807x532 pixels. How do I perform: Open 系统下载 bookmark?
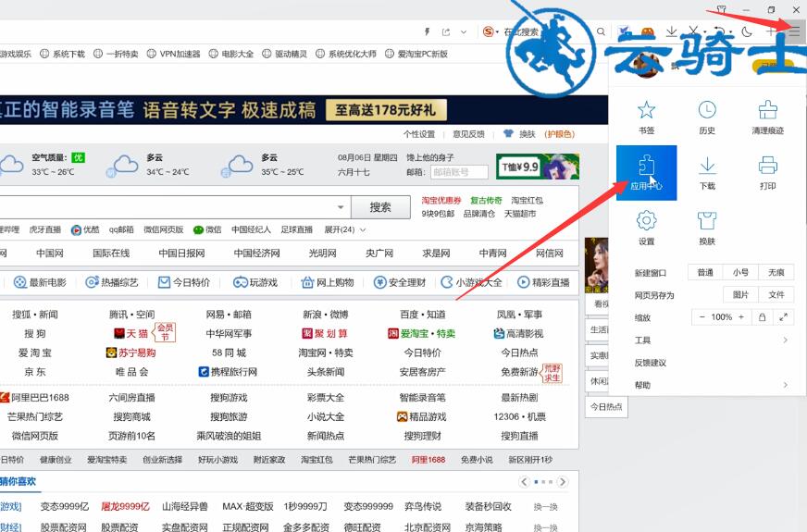point(63,54)
